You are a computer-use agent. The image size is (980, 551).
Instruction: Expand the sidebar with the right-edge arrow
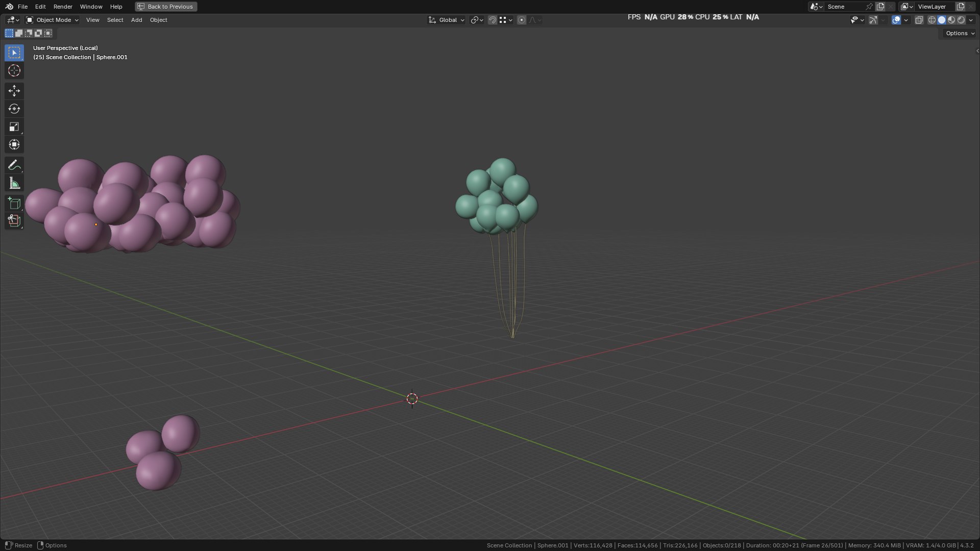(x=977, y=51)
